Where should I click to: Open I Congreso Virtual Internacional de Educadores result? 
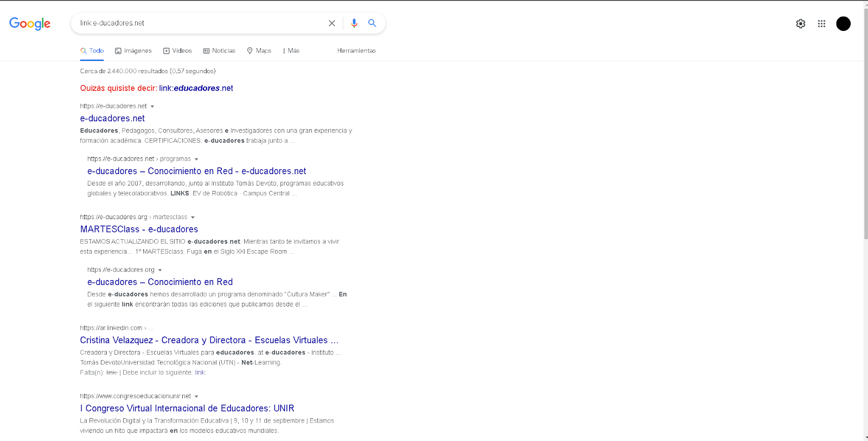coord(187,408)
